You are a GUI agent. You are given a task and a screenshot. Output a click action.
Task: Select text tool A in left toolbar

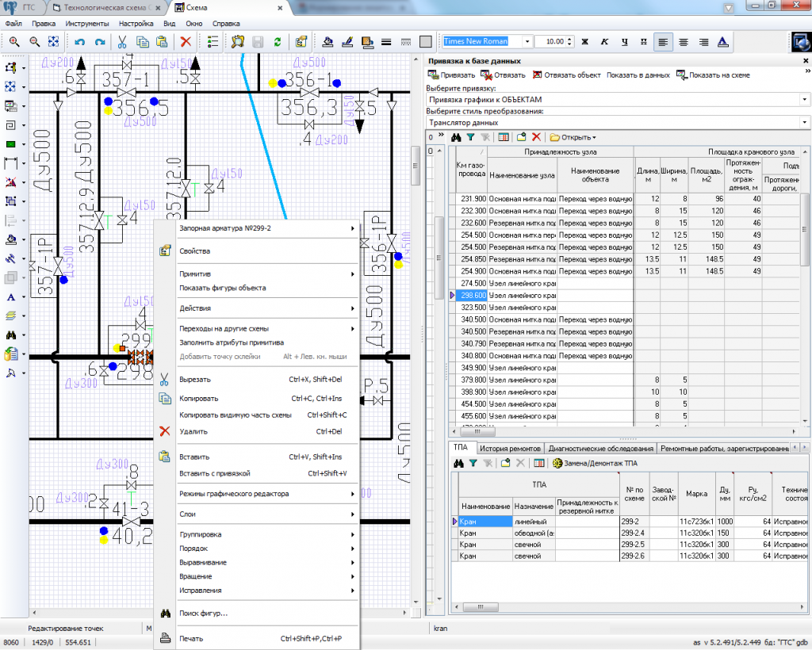click(10, 297)
